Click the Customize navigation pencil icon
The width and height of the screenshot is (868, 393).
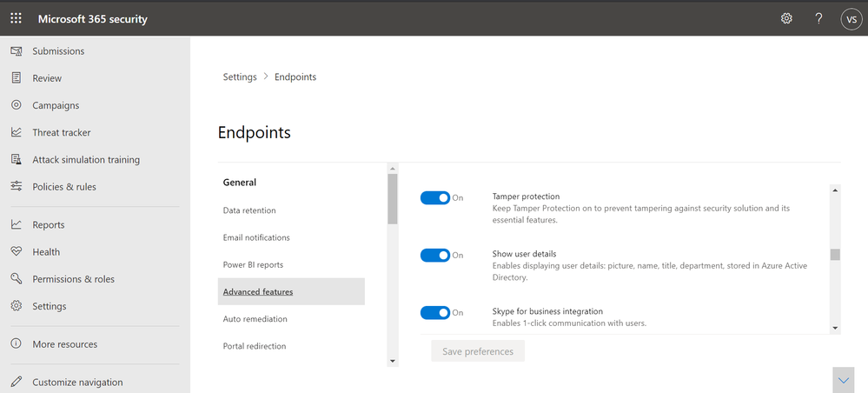pos(16,382)
